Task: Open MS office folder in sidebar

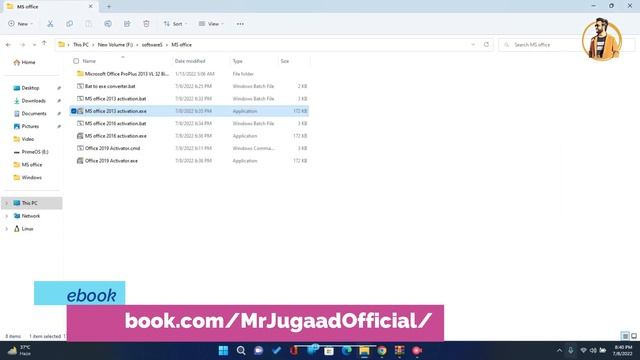Action: coord(28,165)
